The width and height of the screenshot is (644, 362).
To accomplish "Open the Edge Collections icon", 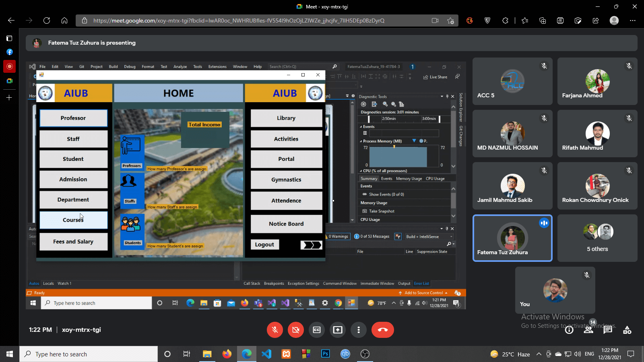I will (x=543, y=21).
